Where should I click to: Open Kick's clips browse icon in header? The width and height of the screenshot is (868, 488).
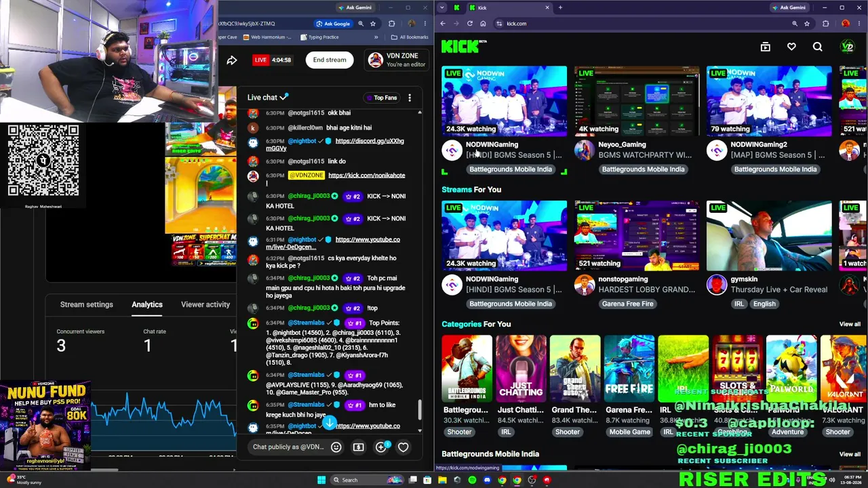pyautogui.click(x=765, y=47)
